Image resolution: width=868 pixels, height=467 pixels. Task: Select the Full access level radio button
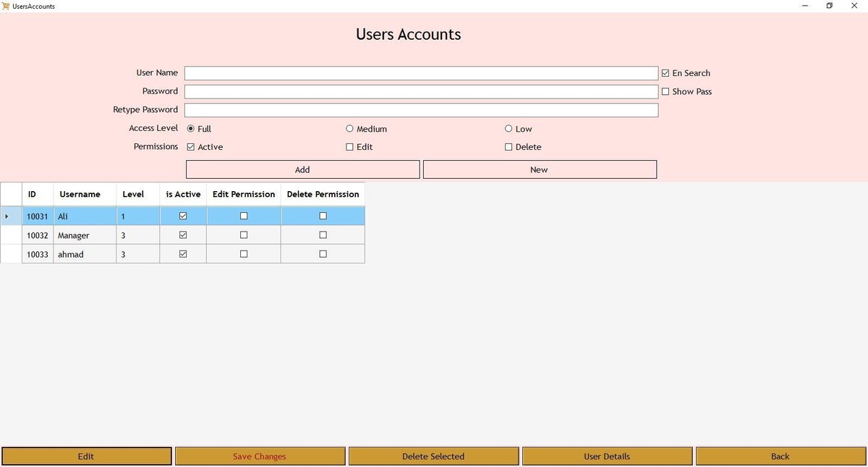point(191,129)
